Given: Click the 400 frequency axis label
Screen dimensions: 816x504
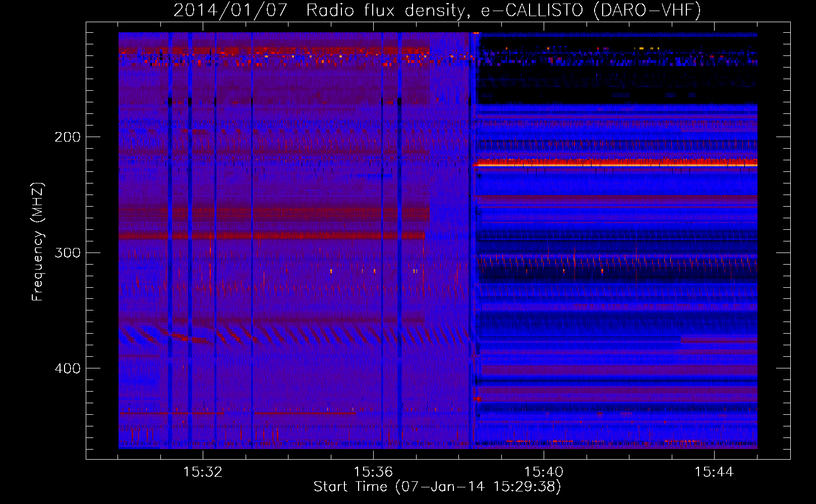Looking at the screenshot, I should (x=68, y=368).
